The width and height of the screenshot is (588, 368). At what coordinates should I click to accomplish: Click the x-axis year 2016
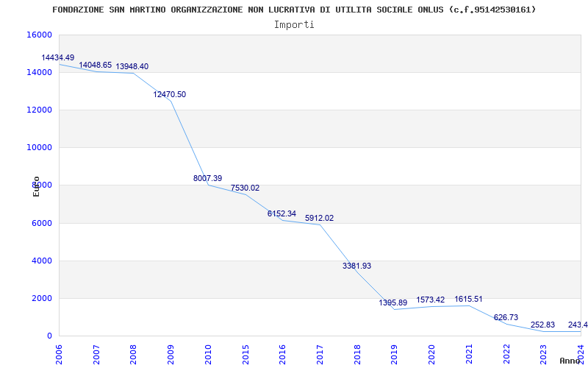click(282, 355)
